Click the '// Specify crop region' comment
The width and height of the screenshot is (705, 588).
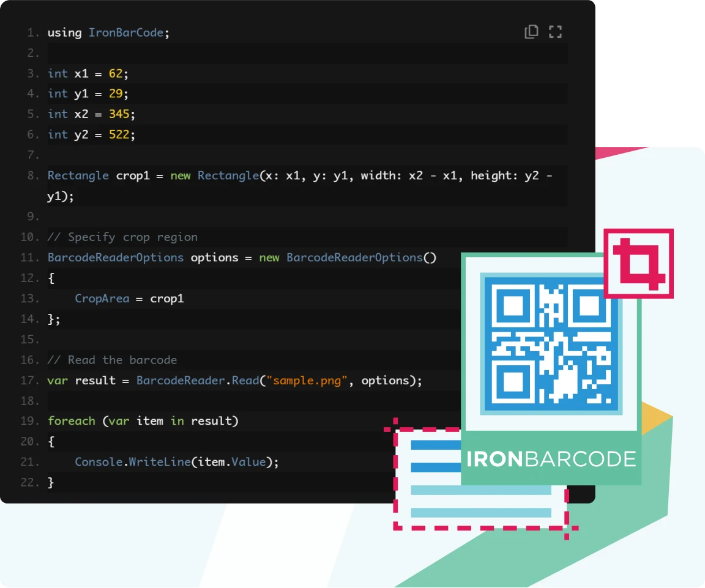pos(122,237)
